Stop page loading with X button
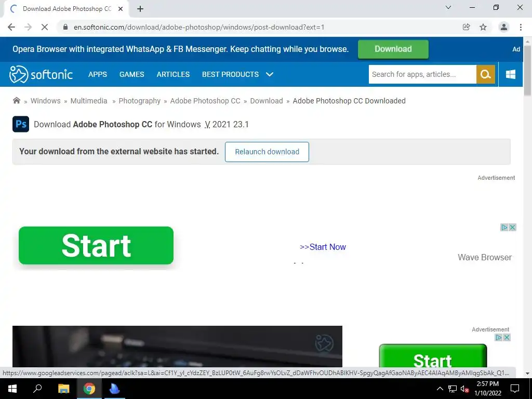The height and width of the screenshot is (399, 532). [45, 27]
